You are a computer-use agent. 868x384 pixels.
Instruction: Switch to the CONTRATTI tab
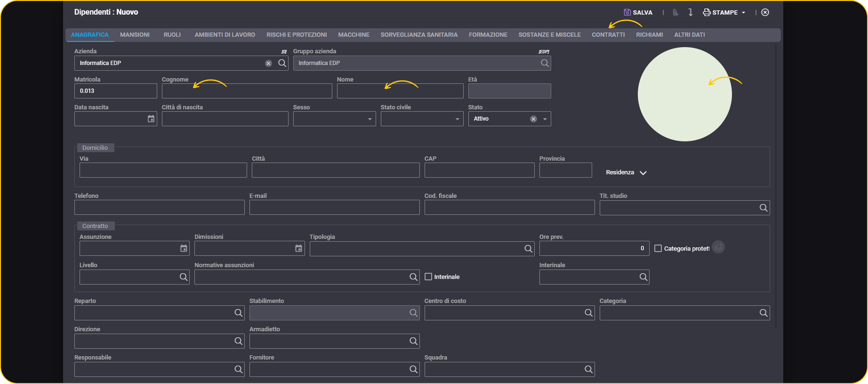pyautogui.click(x=608, y=35)
